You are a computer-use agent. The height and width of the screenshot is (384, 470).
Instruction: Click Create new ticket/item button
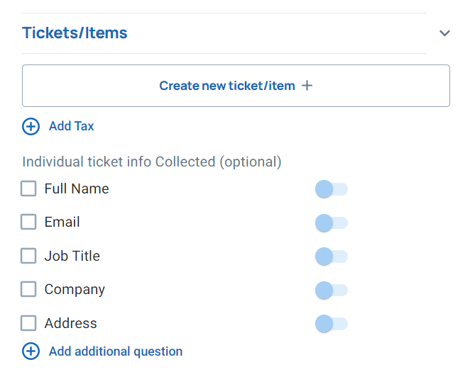point(236,86)
